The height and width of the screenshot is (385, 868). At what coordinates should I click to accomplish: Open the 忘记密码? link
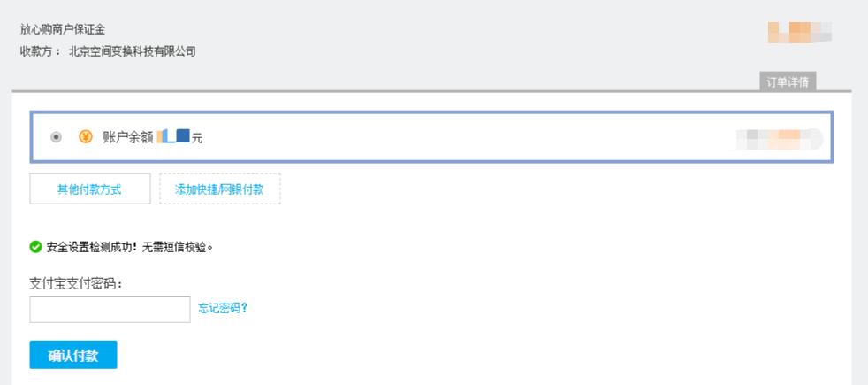coord(222,308)
